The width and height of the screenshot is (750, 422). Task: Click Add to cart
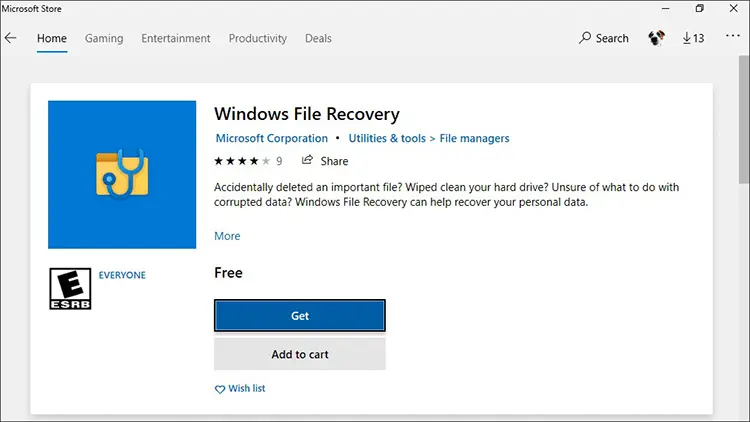(300, 355)
